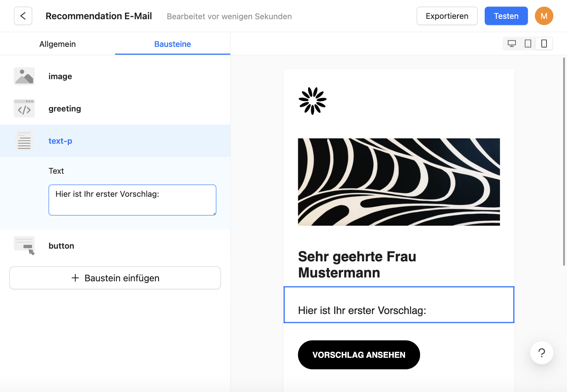This screenshot has width=567, height=392.
Task: Click the flower logo in preview
Action: [x=312, y=101]
